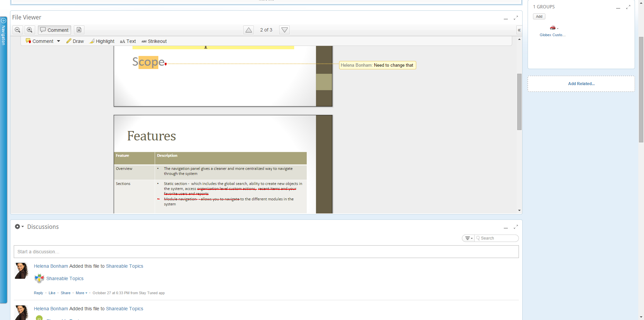Expand the Groups panel to full size
The image size is (644, 320).
[628, 7]
